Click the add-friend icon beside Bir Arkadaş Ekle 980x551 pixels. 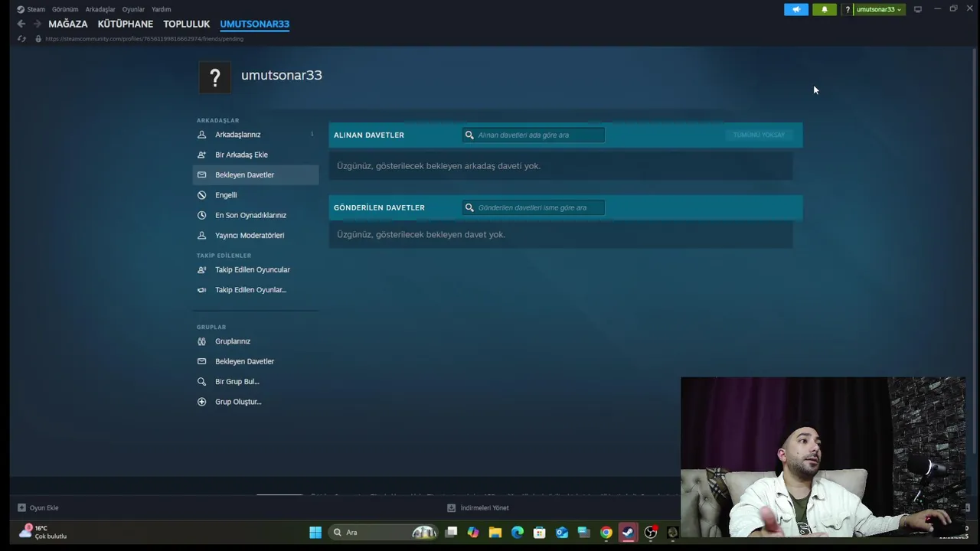[202, 155]
